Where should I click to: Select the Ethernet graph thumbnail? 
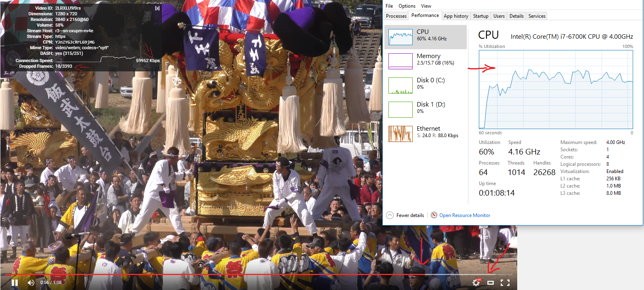pyautogui.click(x=401, y=134)
